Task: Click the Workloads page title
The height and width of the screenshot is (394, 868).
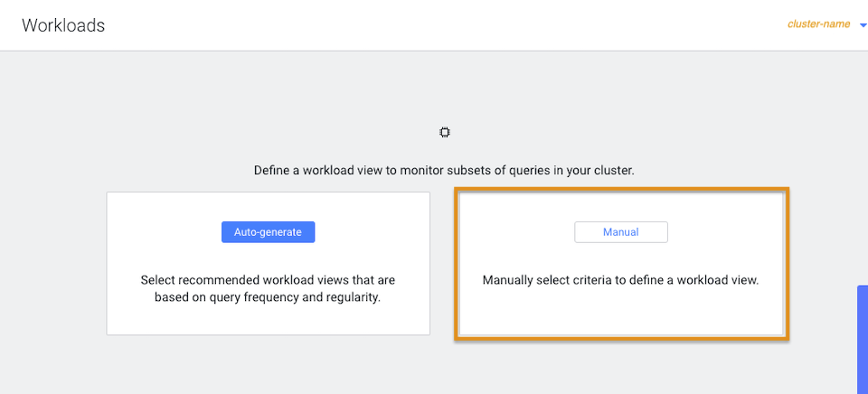Action: point(63,25)
